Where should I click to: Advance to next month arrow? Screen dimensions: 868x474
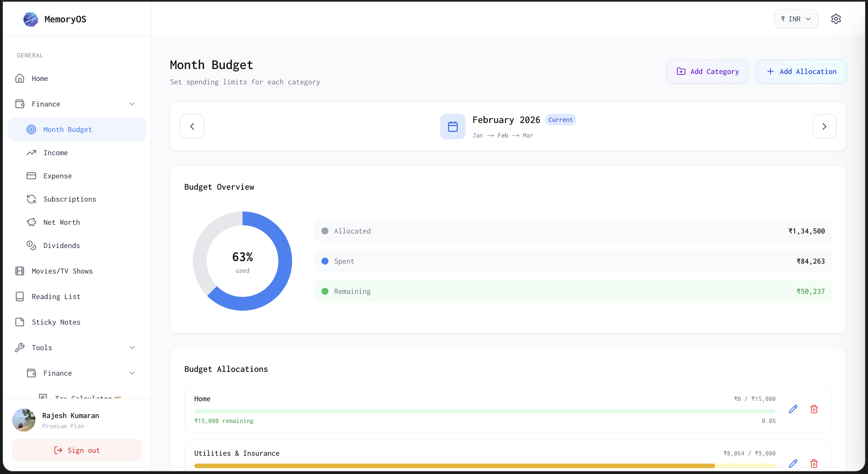tap(824, 127)
